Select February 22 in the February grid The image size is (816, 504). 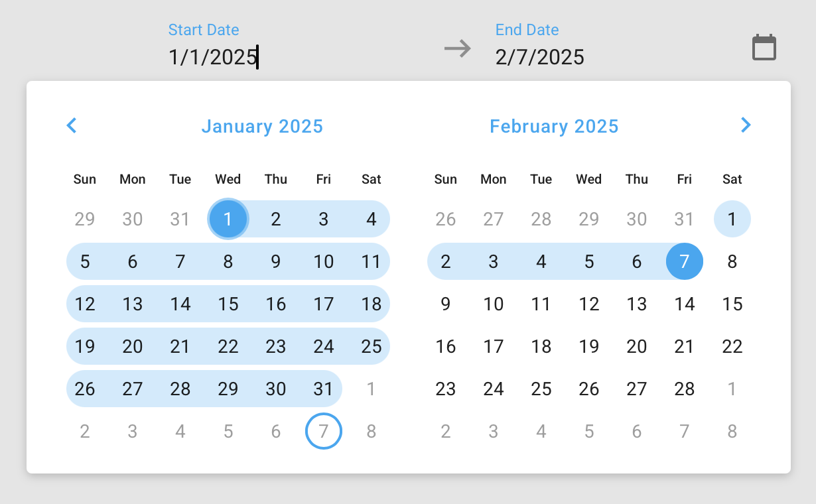click(x=732, y=346)
